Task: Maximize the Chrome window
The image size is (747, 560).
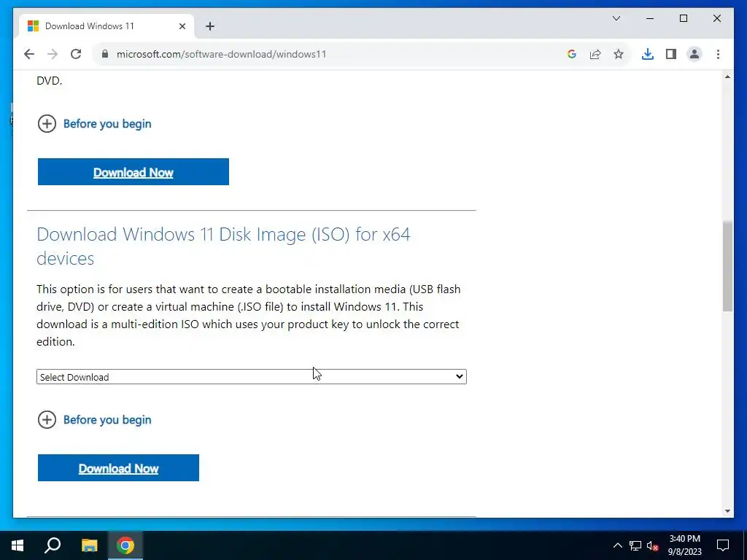Action: coord(683,18)
